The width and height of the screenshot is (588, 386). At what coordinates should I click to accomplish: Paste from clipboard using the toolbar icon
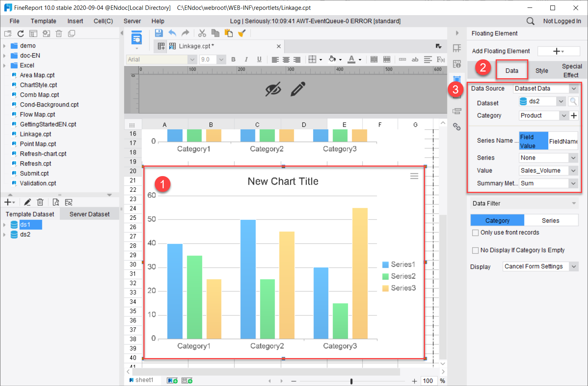(228, 33)
